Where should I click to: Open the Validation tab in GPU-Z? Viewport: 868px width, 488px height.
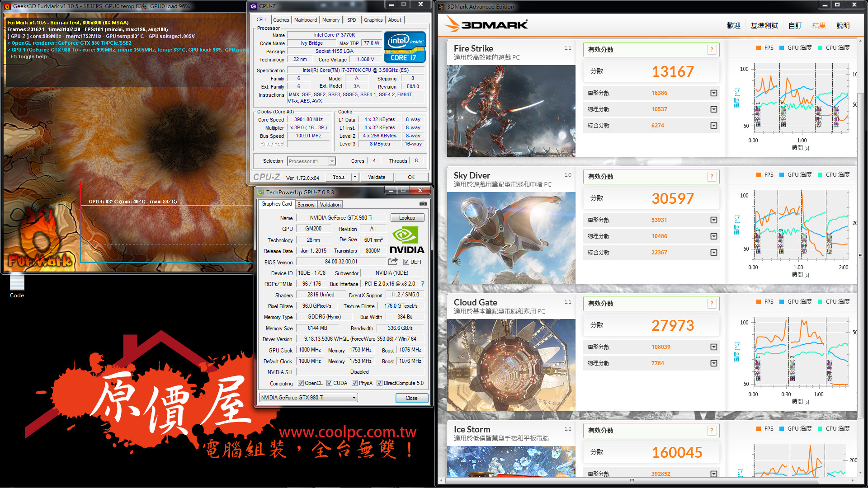pyautogui.click(x=330, y=205)
